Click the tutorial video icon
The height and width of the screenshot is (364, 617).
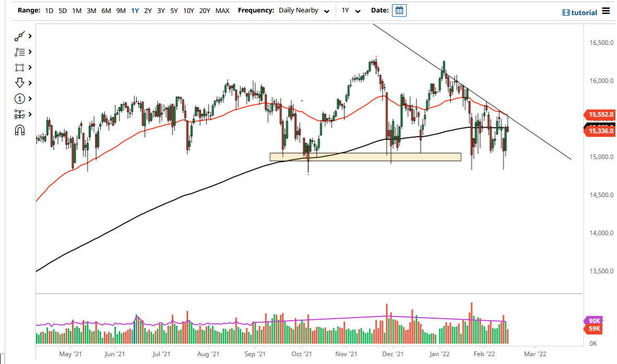(565, 13)
